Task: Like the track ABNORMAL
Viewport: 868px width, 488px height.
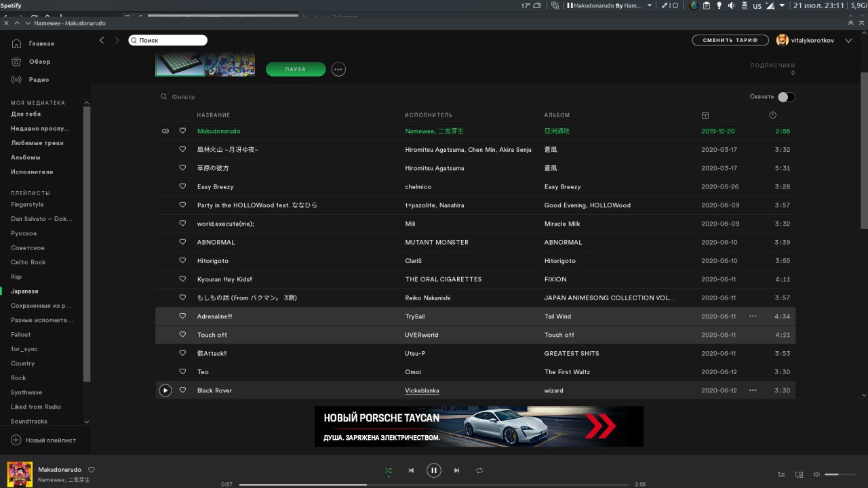Action: coord(182,242)
